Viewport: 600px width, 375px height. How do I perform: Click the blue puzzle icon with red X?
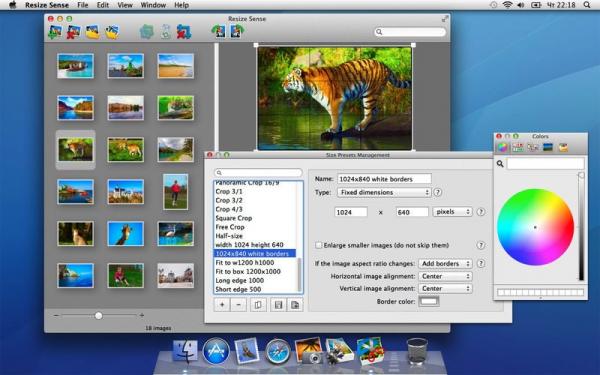coord(184,32)
